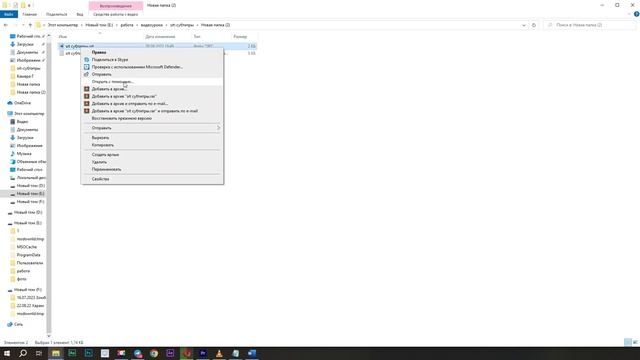Launch Google Chrome from the taskbar
The height and width of the screenshot is (360, 640).
[154, 353]
